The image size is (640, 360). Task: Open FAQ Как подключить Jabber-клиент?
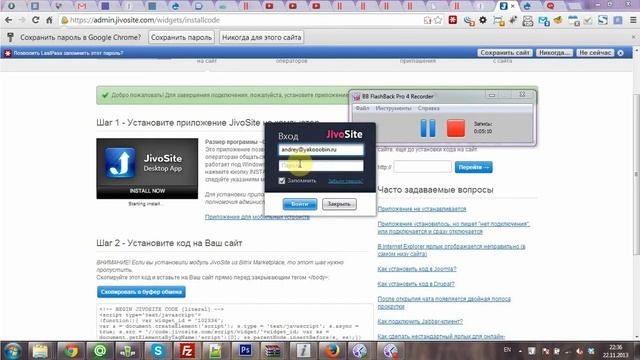pyautogui.click(x=420, y=322)
